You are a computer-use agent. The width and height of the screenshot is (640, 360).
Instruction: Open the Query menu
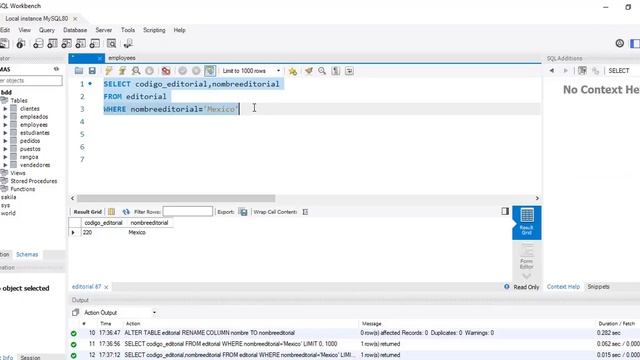tap(47, 30)
